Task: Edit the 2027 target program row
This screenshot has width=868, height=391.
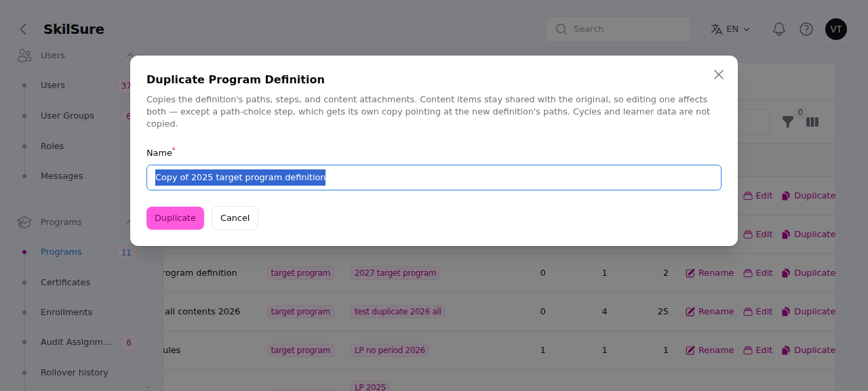Action: pyautogui.click(x=757, y=273)
